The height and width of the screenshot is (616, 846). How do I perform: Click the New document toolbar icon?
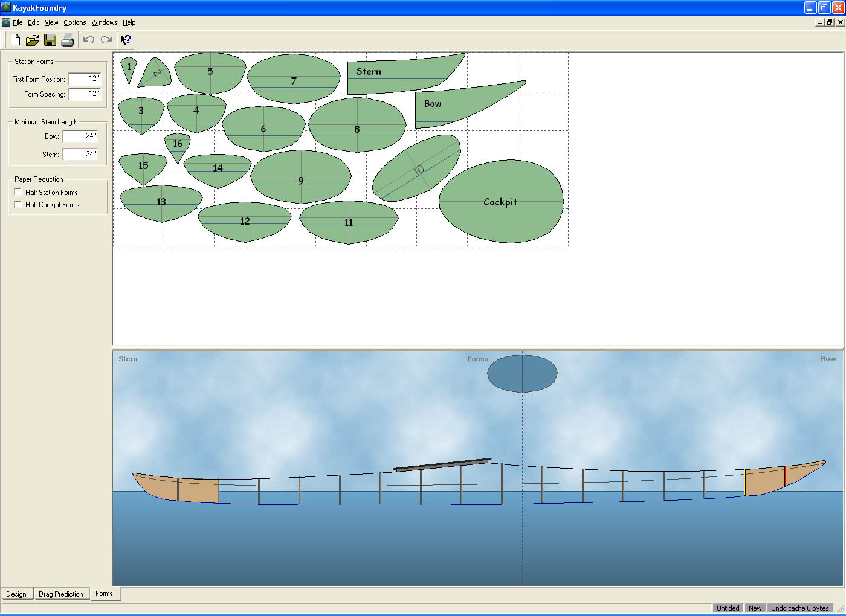(x=15, y=40)
